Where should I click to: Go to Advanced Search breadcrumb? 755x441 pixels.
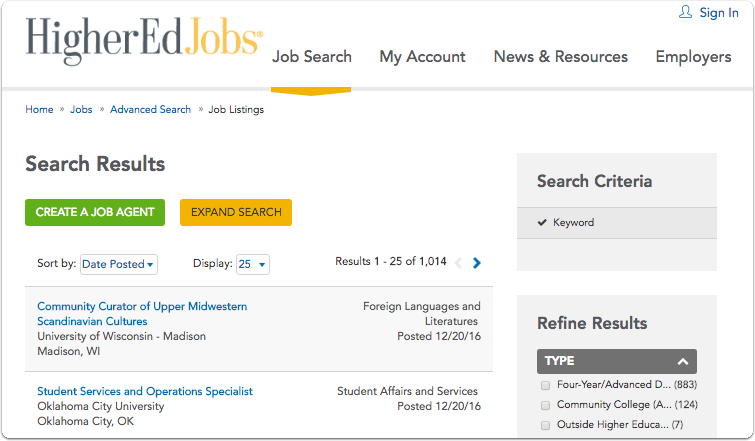click(150, 109)
